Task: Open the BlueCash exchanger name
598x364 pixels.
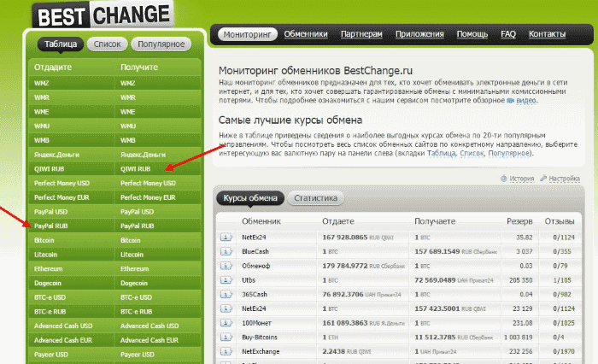Action: 255,252
